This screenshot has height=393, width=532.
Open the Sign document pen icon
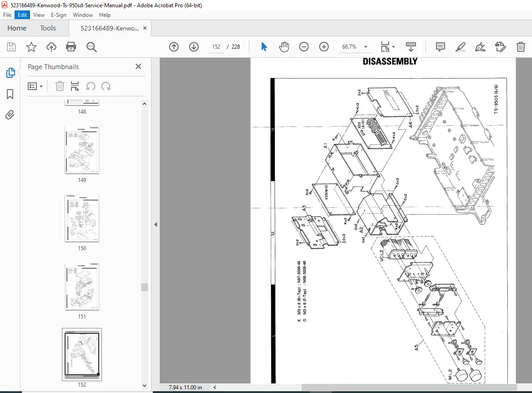480,47
